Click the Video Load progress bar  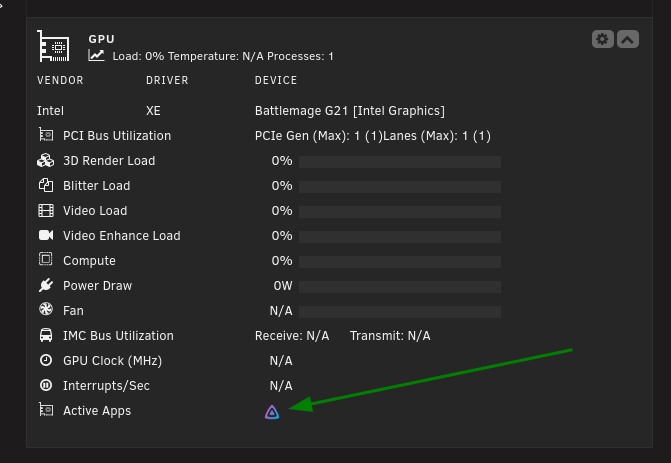pos(400,212)
